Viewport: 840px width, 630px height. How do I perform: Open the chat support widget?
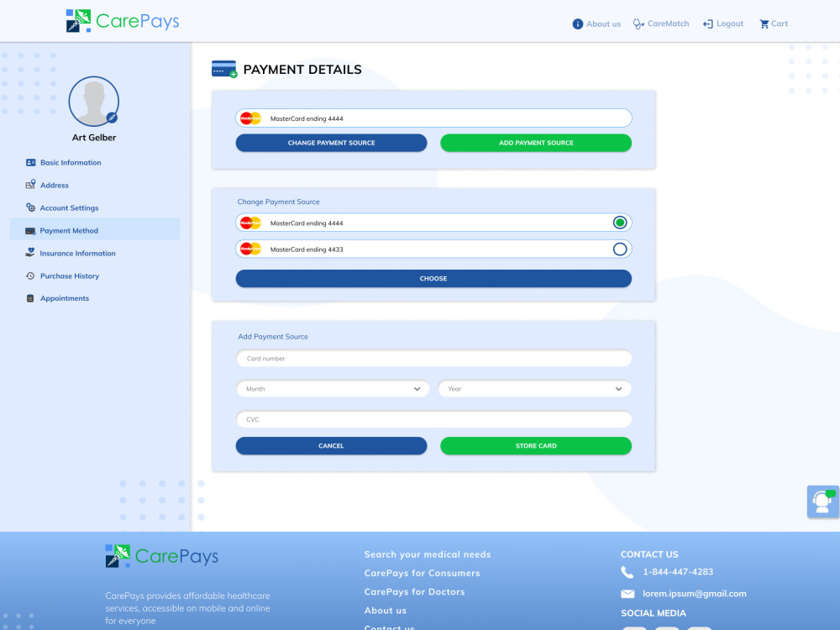click(x=822, y=501)
